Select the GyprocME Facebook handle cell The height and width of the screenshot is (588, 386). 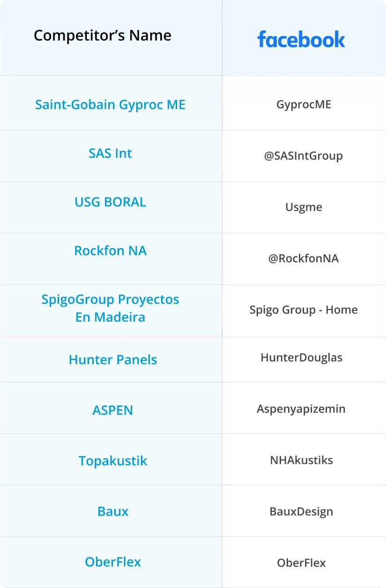click(x=304, y=104)
